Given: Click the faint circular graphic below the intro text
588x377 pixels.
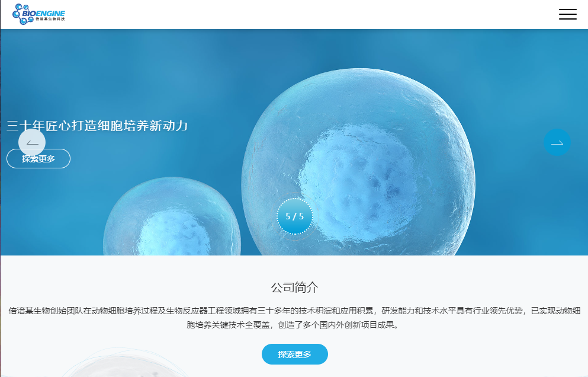Looking at the screenshot, I should [124, 363].
